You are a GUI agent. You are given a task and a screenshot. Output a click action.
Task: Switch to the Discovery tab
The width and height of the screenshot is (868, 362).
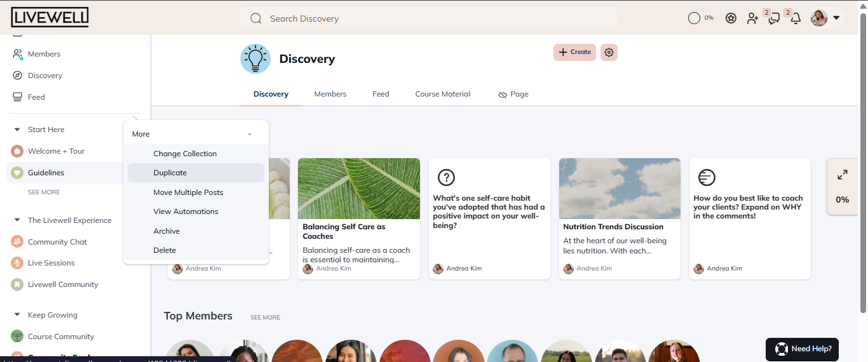[271, 94]
